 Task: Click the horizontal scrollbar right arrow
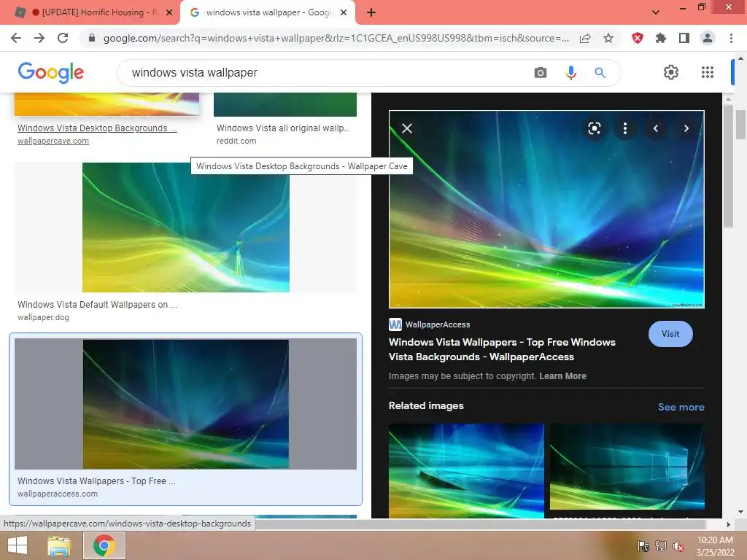pos(728,524)
